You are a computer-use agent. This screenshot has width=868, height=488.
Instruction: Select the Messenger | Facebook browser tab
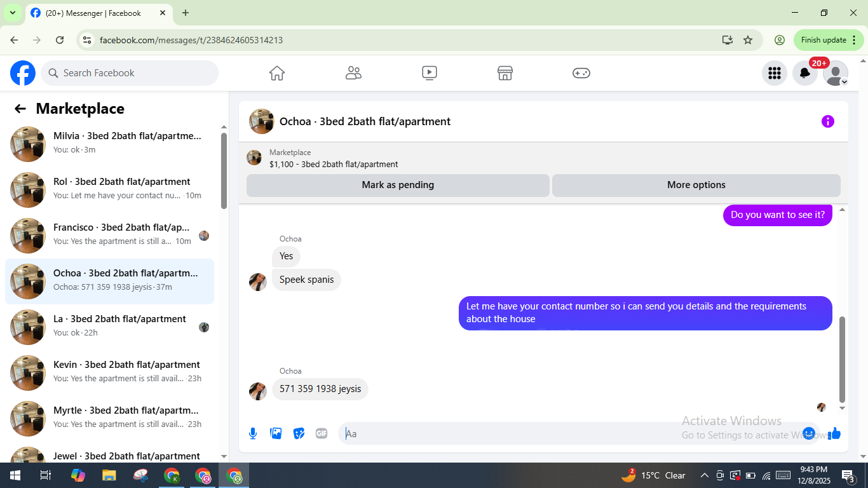coord(98,13)
